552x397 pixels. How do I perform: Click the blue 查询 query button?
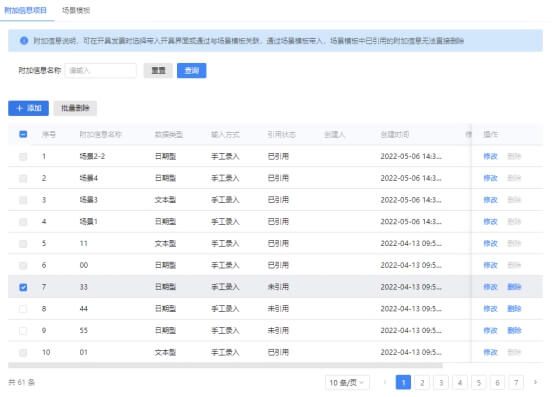tap(192, 70)
